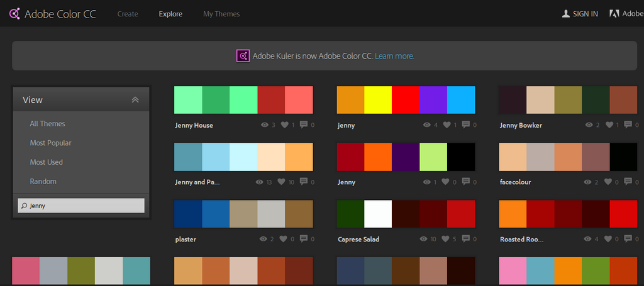644x286 pixels.
Task: Select Most Popular in View panel
Action: tap(50, 143)
